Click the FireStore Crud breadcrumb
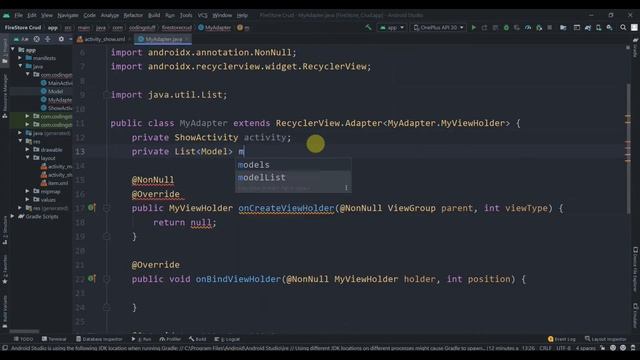 click(23, 28)
